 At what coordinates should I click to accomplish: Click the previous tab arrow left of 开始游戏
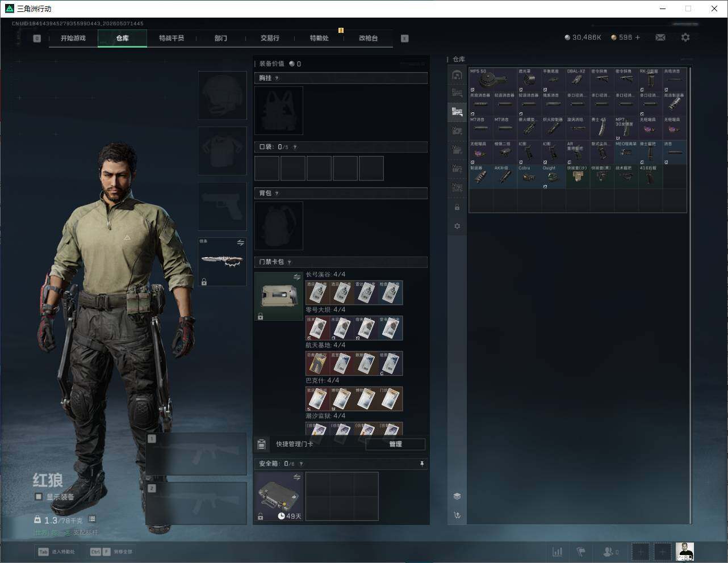(37, 39)
